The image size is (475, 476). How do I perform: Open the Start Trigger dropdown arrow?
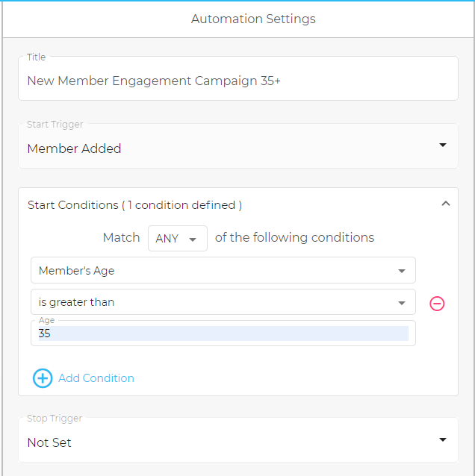443,145
